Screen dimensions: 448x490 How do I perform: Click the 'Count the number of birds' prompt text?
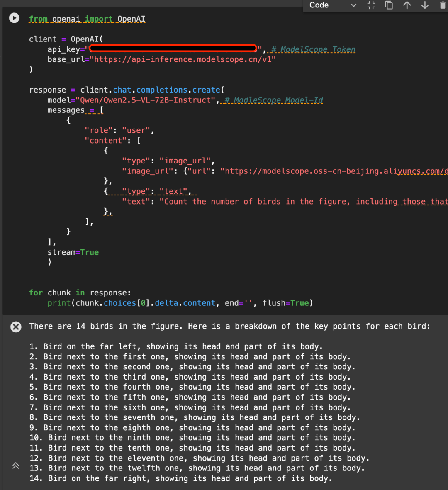pos(304,202)
